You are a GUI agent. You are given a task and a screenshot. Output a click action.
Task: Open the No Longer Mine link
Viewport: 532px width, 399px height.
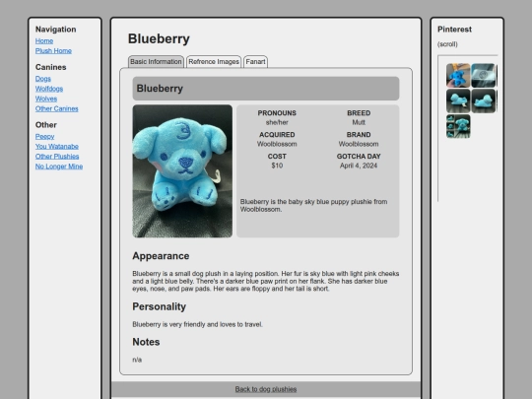(59, 166)
